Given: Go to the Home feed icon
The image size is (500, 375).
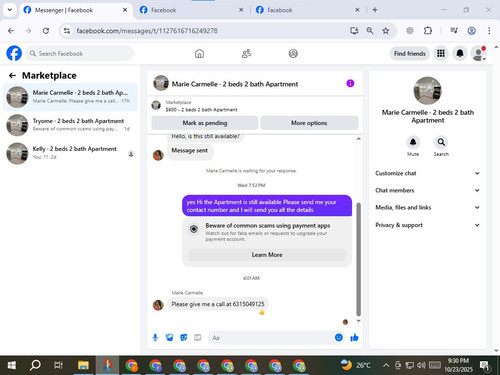Looking at the screenshot, I should (199, 53).
